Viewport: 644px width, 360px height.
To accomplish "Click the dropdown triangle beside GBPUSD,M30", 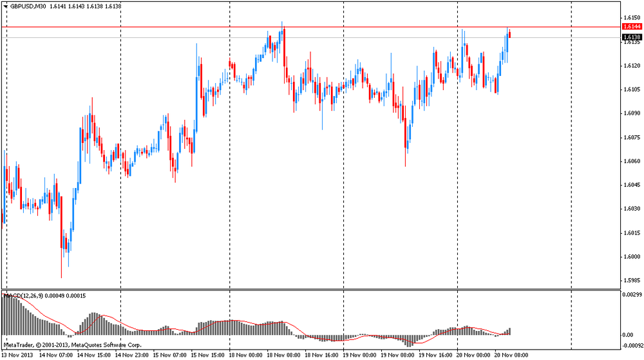I will 6,6.
